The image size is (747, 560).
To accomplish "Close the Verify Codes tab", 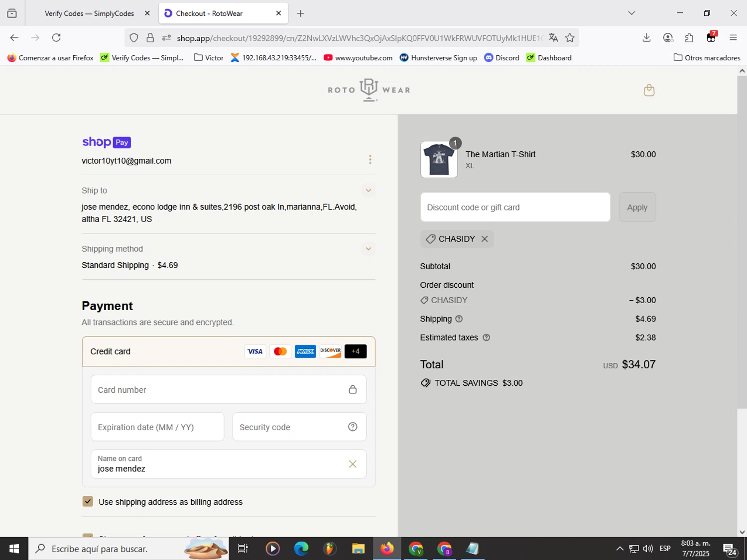I will [147, 13].
